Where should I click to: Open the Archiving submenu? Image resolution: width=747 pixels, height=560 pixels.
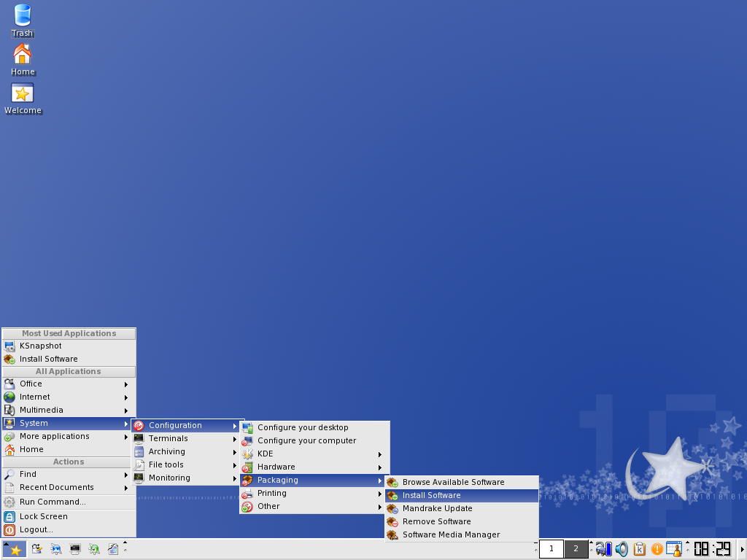(186, 452)
